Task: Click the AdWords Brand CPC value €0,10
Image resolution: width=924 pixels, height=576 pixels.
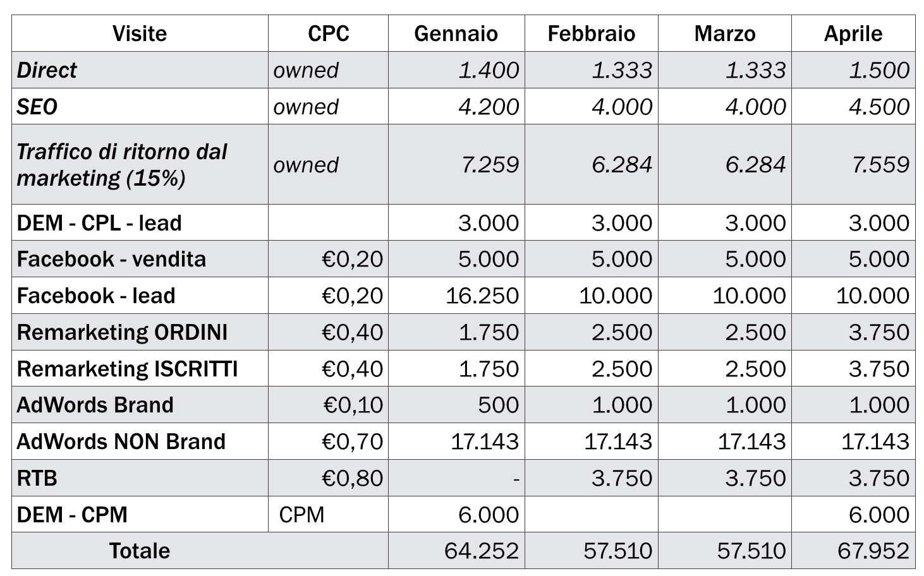Action: pyautogui.click(x=353, y=405)
